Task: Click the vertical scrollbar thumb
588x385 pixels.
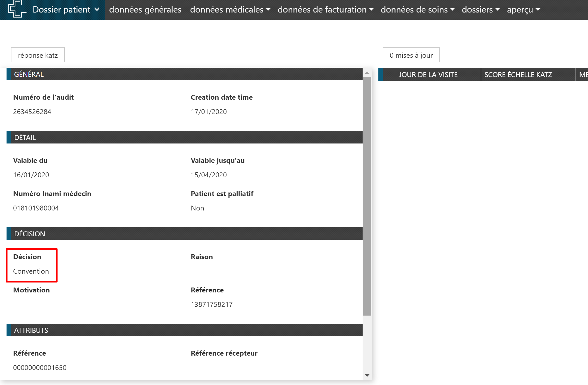Action: click(367, 196)
